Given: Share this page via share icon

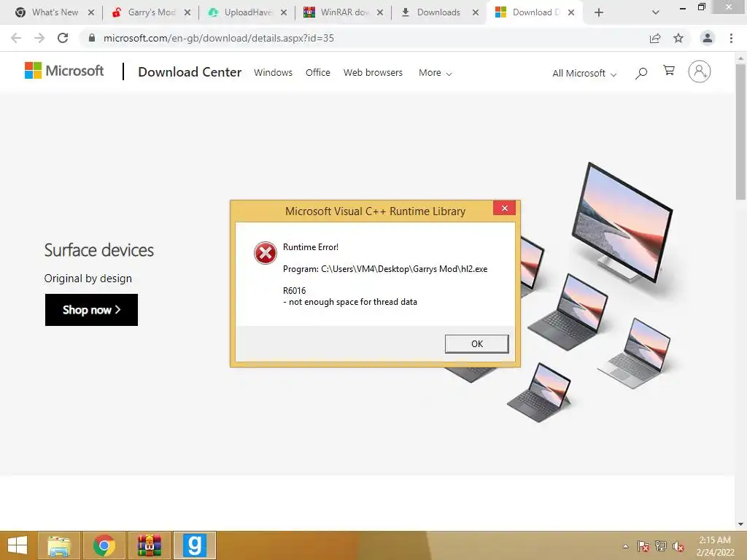Looking at the screenshot, I should pos(655,38).
